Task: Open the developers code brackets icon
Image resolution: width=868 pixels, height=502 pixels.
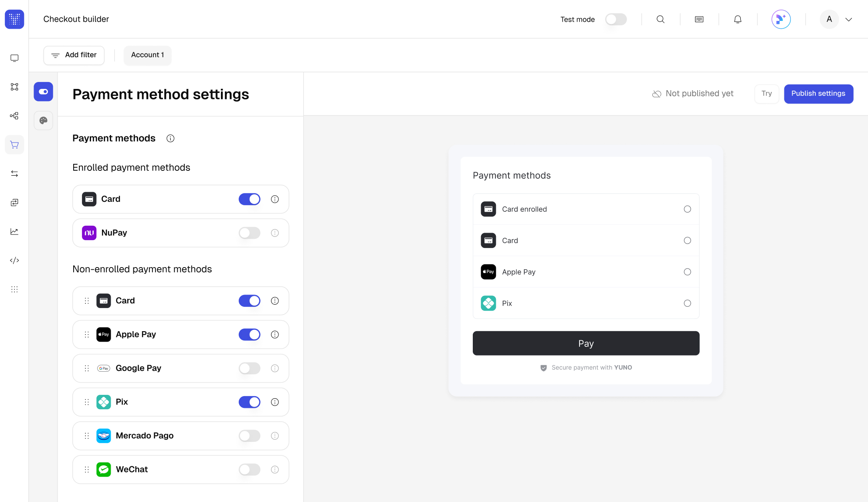Action: 14,260
